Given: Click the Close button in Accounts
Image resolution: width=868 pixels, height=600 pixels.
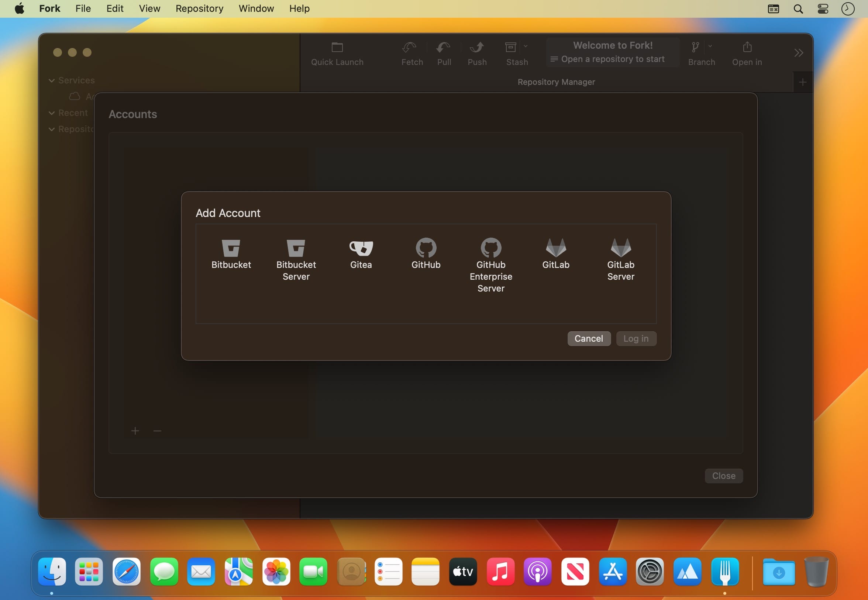Looking at the screenshot, I should (x=723, y=476).
